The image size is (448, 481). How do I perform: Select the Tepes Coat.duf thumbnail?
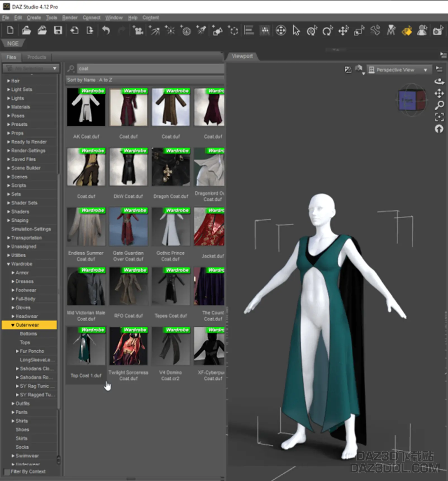pos(171,286)
